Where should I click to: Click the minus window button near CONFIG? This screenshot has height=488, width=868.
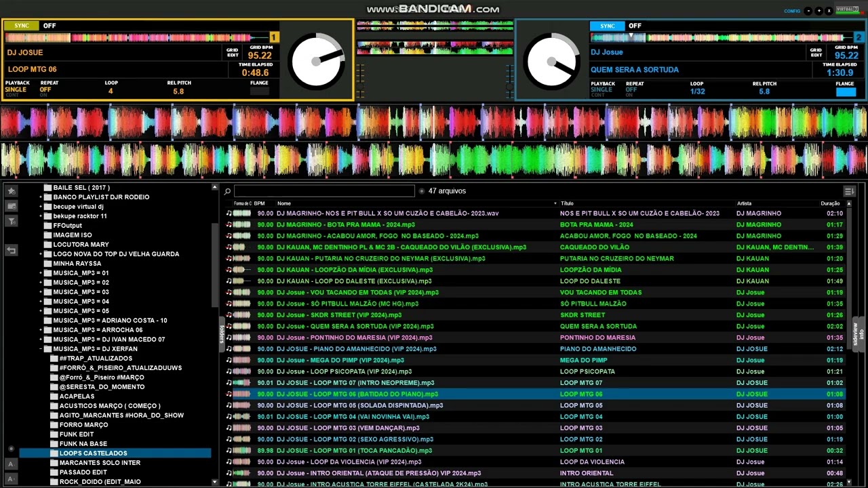810,11
